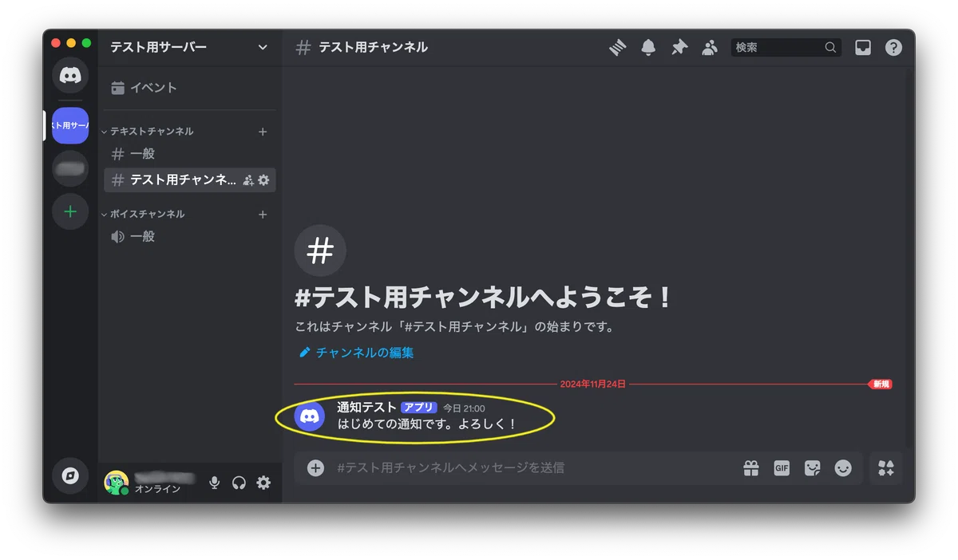Image resolution: width=958 pixels, height=560 pixels.
Task: Click the チャンネルの編集 link
Action: coord(356,353)
